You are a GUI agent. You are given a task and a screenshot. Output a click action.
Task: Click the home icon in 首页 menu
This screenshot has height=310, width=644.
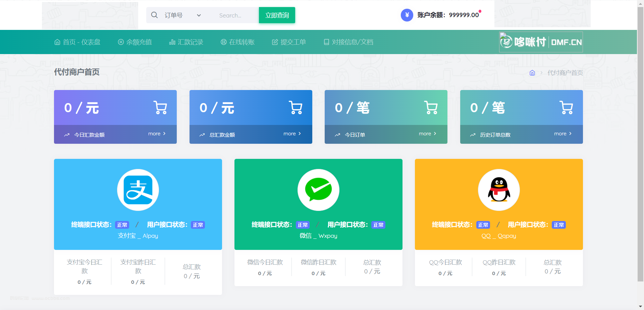[57, 42]
